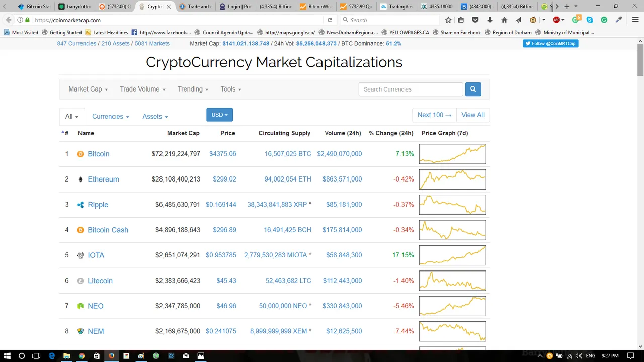Open Chrome from the taskbar
The height and width of the screenshot is (362, 644).
[82, 356]
